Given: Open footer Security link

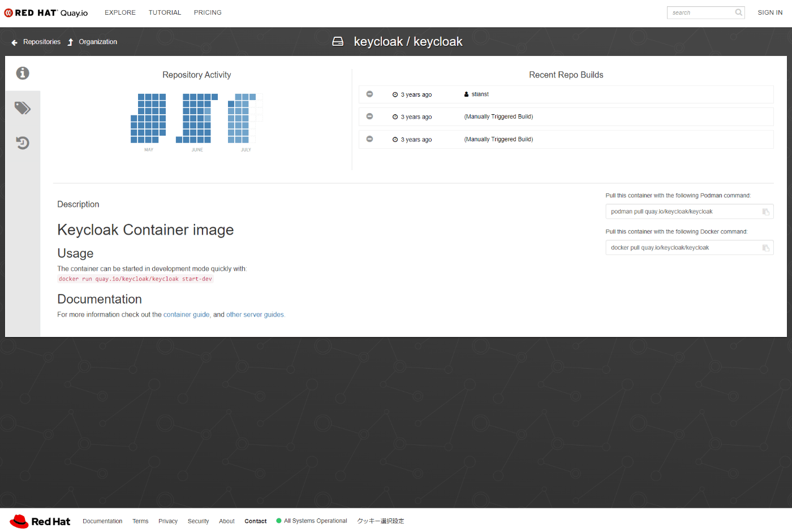Looking at the screenshot, I should click(198, 521).
